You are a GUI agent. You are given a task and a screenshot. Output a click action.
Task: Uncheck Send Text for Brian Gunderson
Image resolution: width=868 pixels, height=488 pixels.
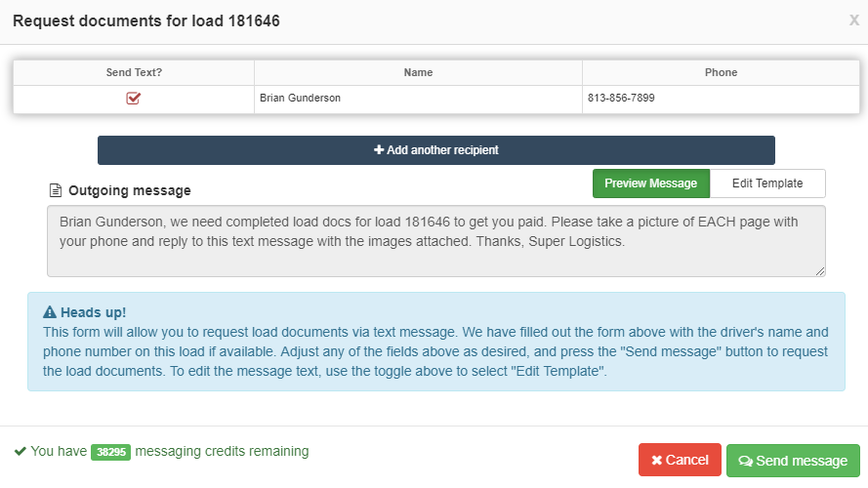coord(134,99)
